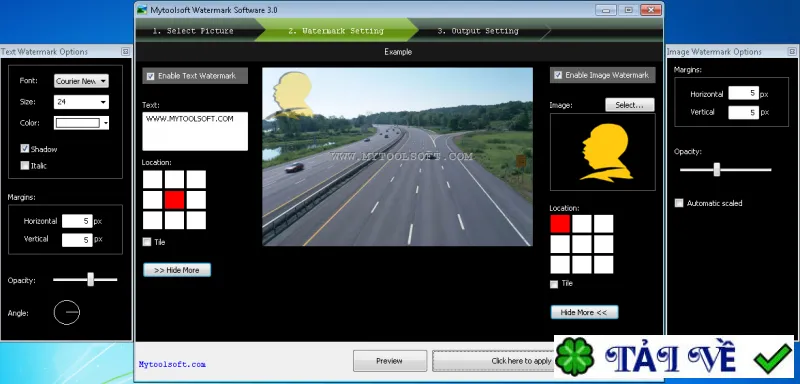Select red top-left image watermark location cell
Image resolution: width=800 pixels, height=384 pixels.
[x=560, y=224]
